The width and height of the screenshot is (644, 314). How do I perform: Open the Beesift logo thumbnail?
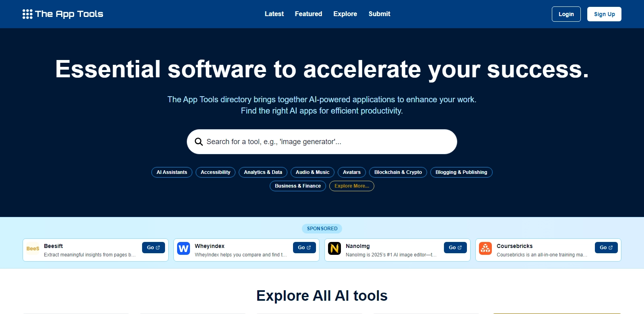click(x=33, y=248)
